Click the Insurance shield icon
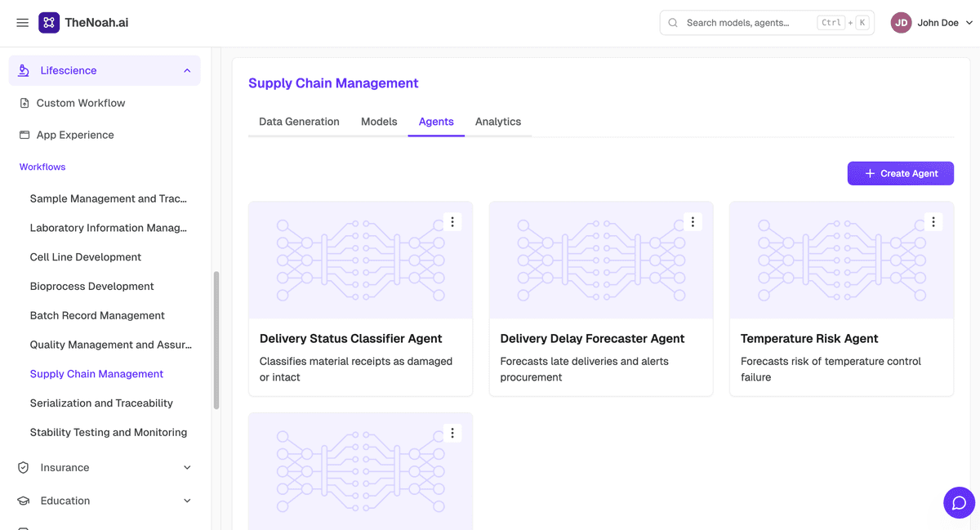The width and height of the screenshot is (980, 530). (x=24, y=468)
